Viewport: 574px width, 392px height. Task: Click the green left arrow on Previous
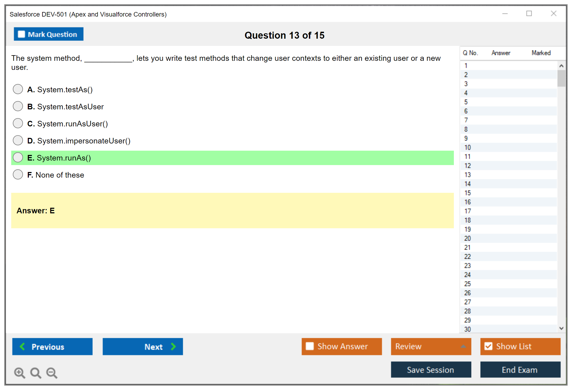pos(22,347)
